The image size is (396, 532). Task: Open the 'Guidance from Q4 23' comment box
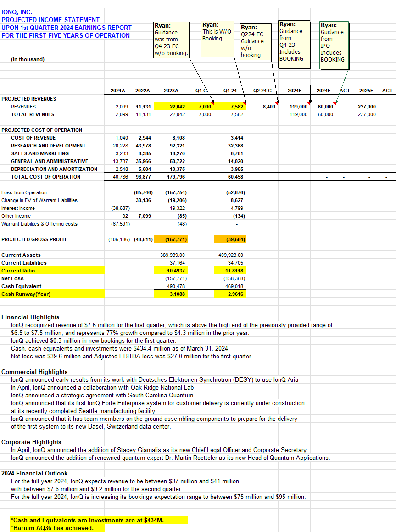pos(294,45)
